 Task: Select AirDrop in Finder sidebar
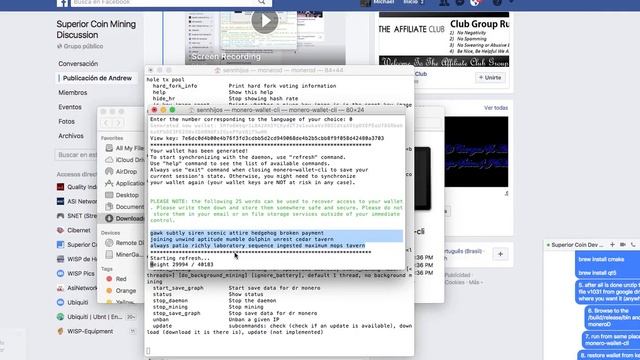[121, 172]
